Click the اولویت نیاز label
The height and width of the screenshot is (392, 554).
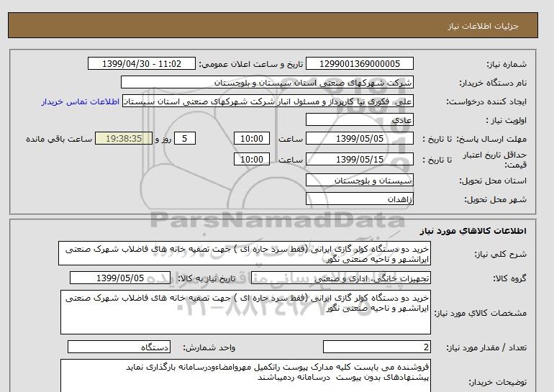tap(507, 120)
